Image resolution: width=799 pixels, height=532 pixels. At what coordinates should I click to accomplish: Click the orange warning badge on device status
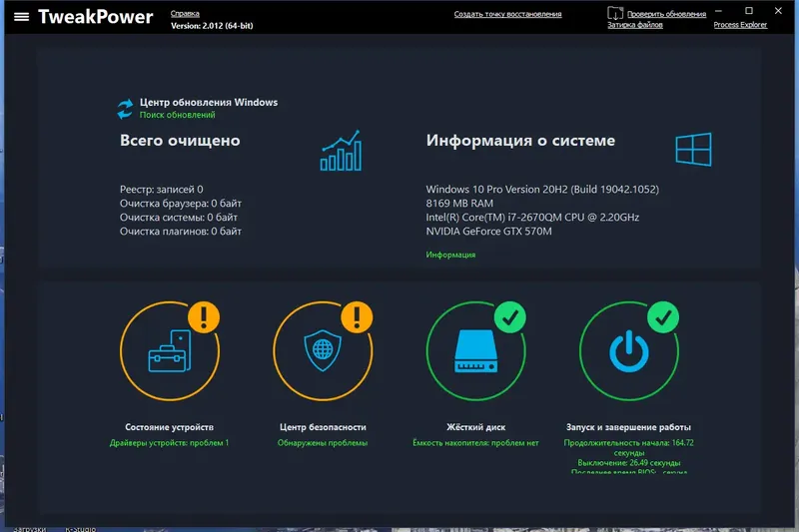(204, 317)
